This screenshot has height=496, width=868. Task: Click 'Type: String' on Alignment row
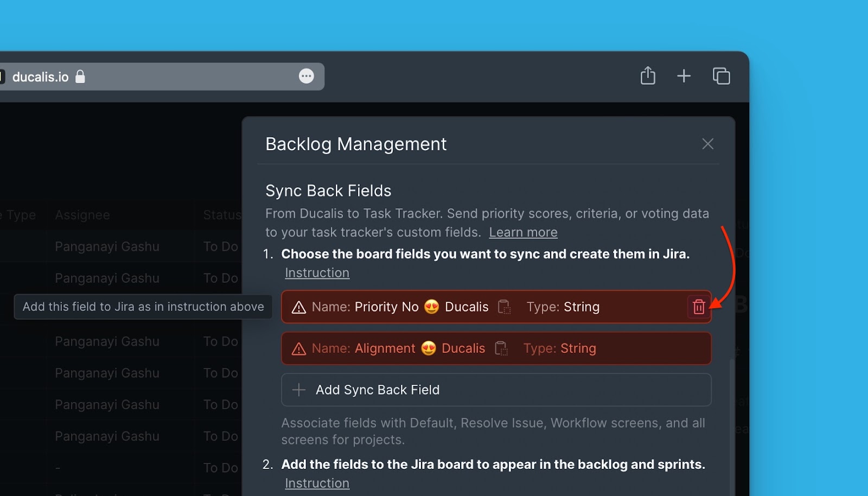tap(559, 348)
